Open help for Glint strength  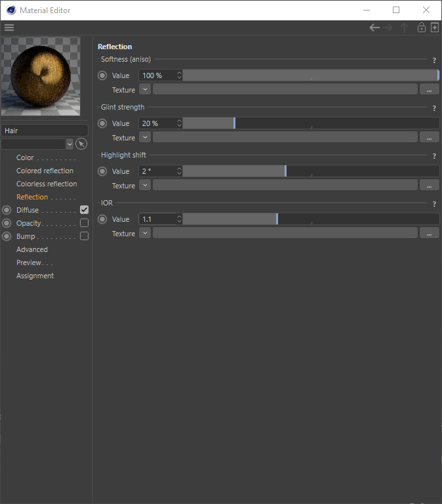coord(434,108)
